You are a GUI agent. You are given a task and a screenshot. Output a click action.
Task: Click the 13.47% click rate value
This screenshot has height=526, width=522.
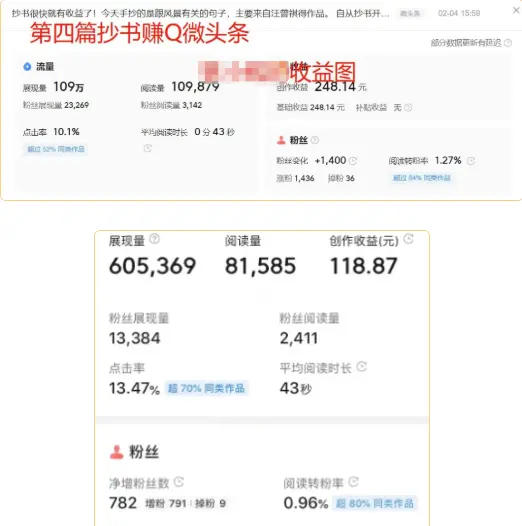[134, 388]
